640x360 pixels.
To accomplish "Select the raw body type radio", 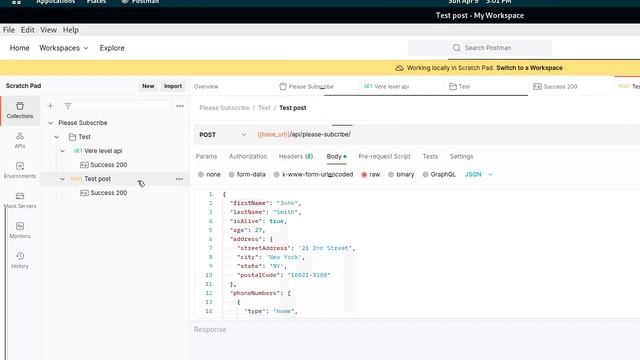I will [364, 174].
